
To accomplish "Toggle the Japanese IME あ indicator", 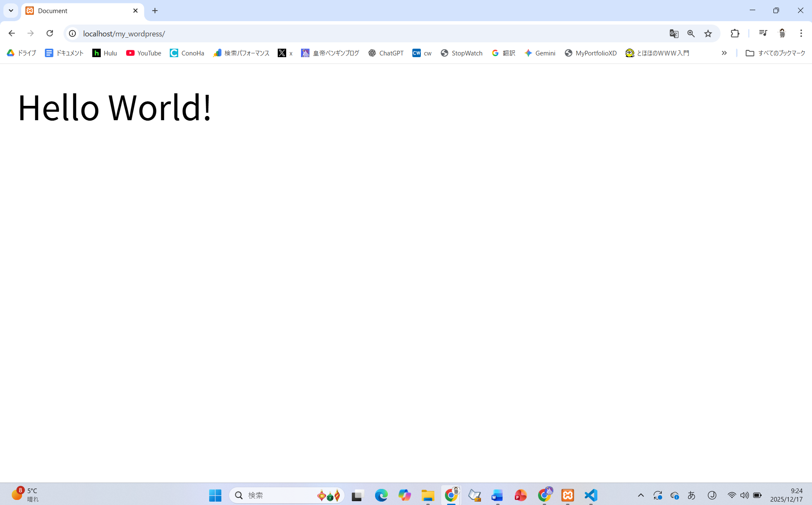I will 691,495.
